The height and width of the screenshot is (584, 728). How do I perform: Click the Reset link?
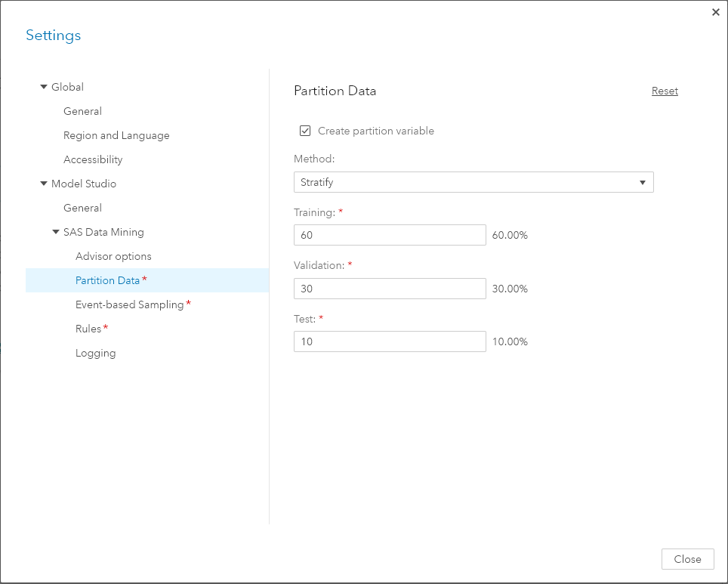pyautogui.click(x=665, y=91)
